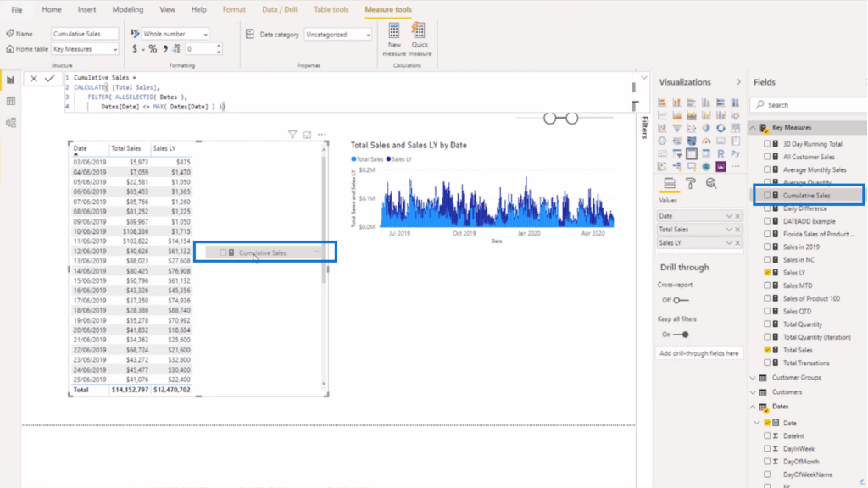Toggle Keep all filters switch

click(x=681, y=335)
